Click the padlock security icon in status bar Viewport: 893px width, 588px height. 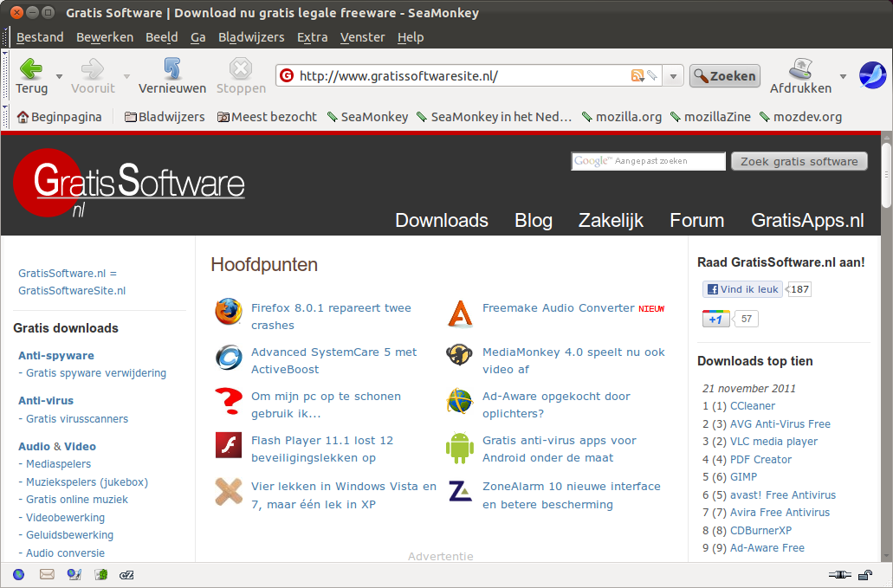click(x=864, y=574)
